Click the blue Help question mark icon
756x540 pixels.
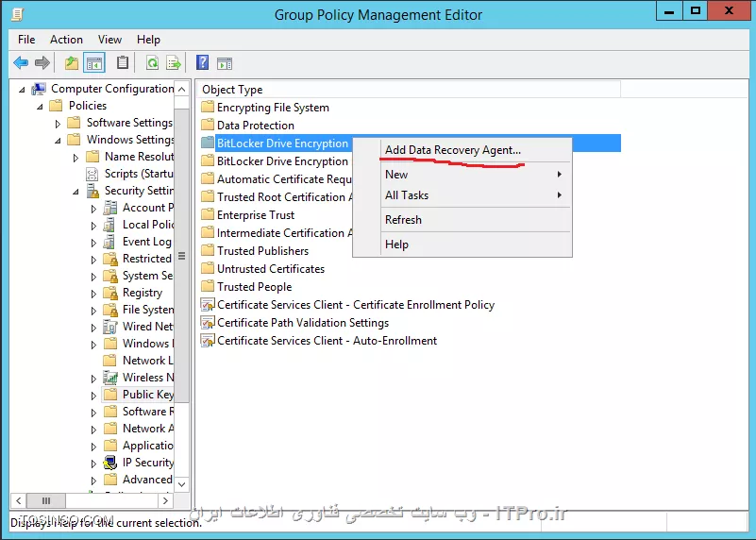click(x=203, y=62)
